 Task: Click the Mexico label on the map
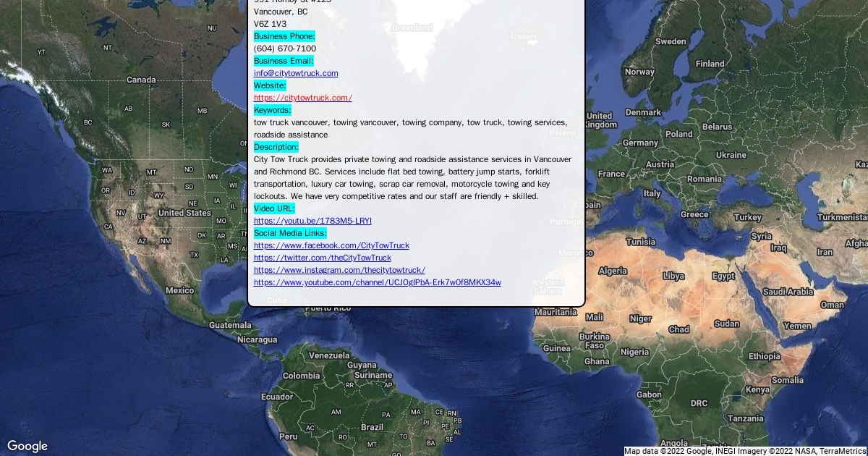pos(179,290)
